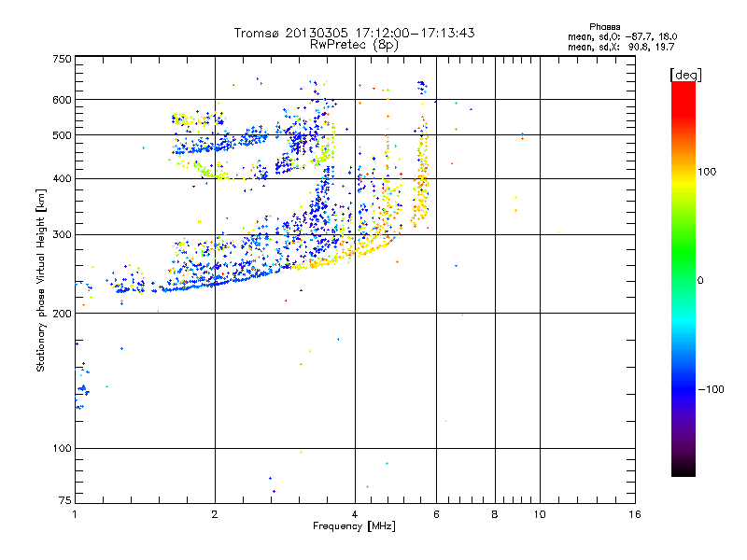The height and width of the screenshot is (560, 747).
Task: Click the y-axis '75' tick label
Action: click(x=65, y=500)
